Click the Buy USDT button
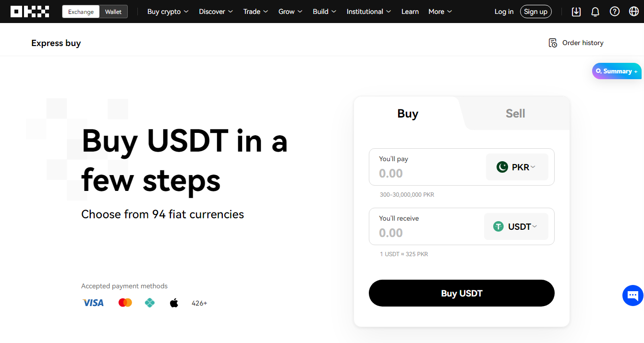This screenshot has height=343, width=644. point(462,293)
